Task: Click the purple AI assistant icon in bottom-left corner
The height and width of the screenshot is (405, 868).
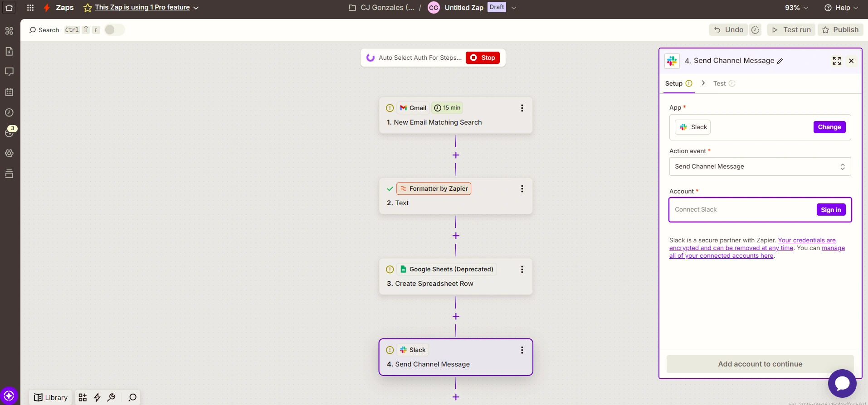Action: pyautogui.click(x=9, y=395)
